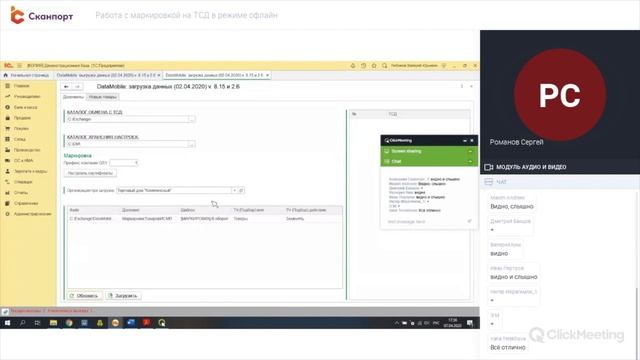Show hidden system tray icons chevron
The image size is (640, 360).
click(396, 323)
